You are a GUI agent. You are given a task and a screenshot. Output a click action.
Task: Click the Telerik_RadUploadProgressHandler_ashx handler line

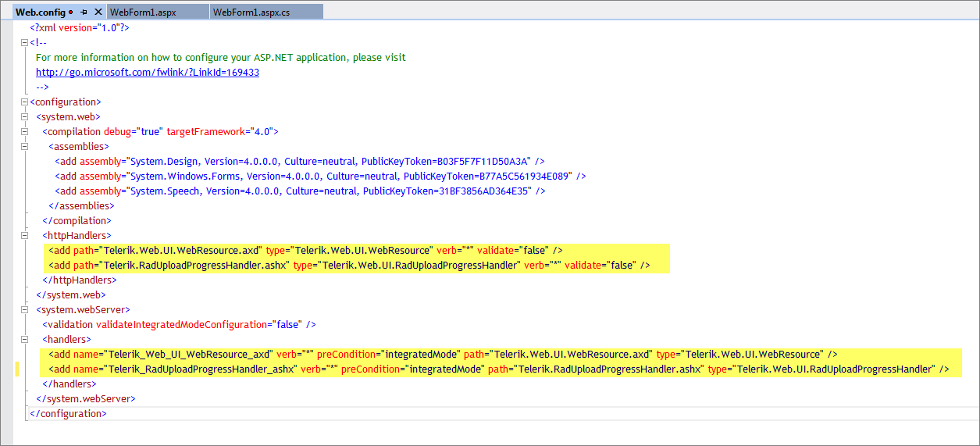(x=499, y=369)
